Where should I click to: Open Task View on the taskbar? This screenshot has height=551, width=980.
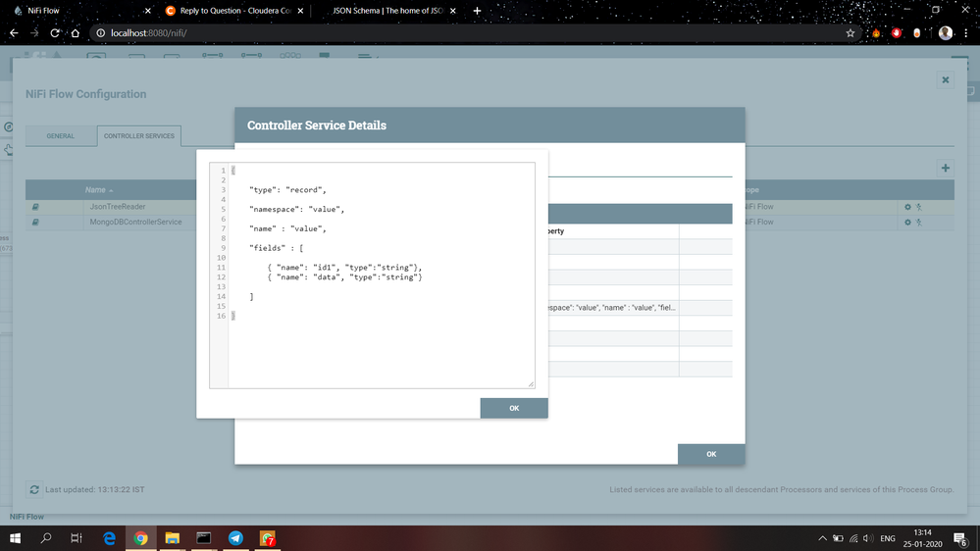(x=77, y=538)
